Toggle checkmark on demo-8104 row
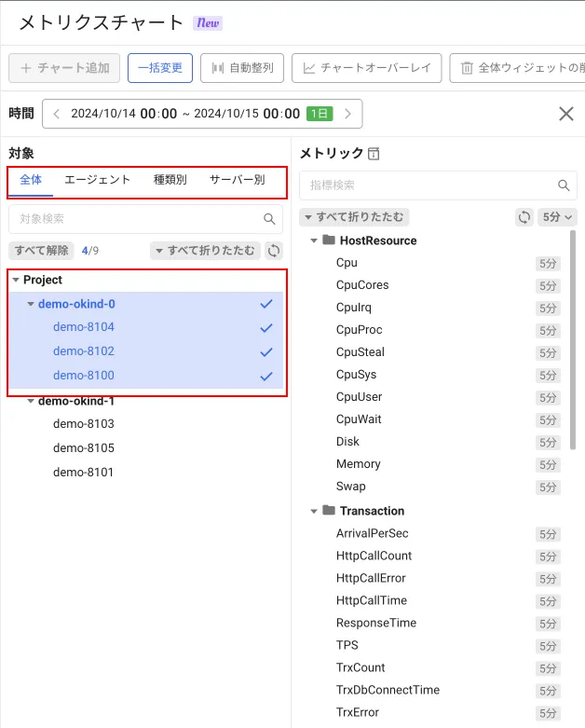 pyautogui.click(x=266, y=328)
